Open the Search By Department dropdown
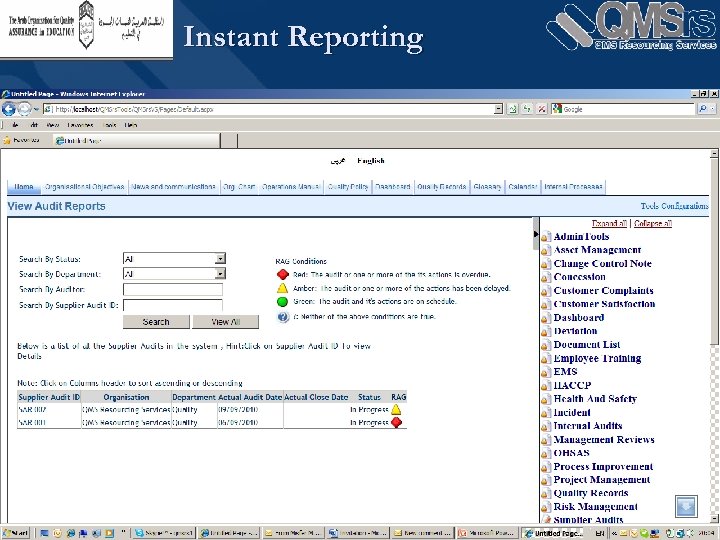This screenshot has width=720, height=540. [220, 274]
